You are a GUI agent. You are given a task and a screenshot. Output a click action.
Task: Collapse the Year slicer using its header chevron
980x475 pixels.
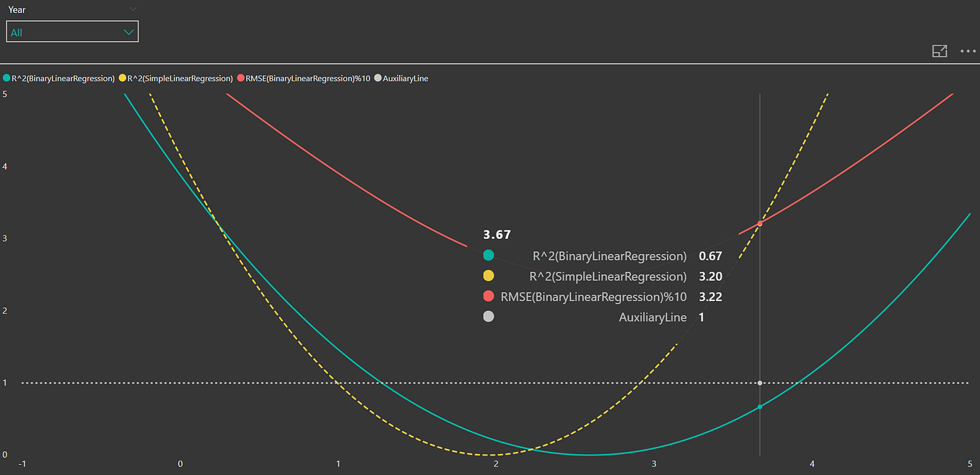click(x=133, y=9)
